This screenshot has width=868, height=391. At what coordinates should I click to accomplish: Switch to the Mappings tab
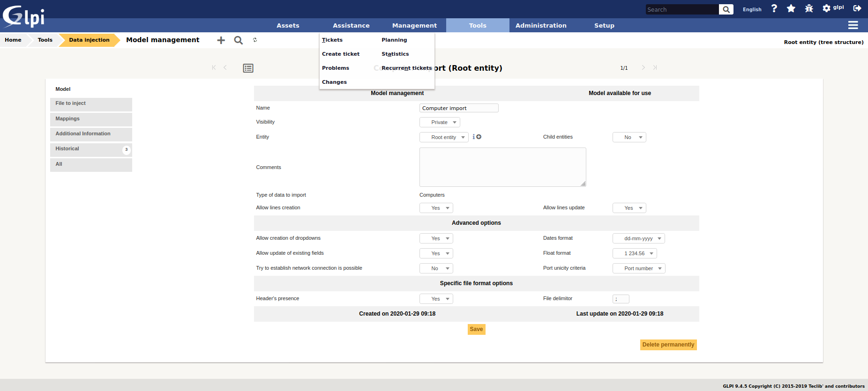click(91, 119)
